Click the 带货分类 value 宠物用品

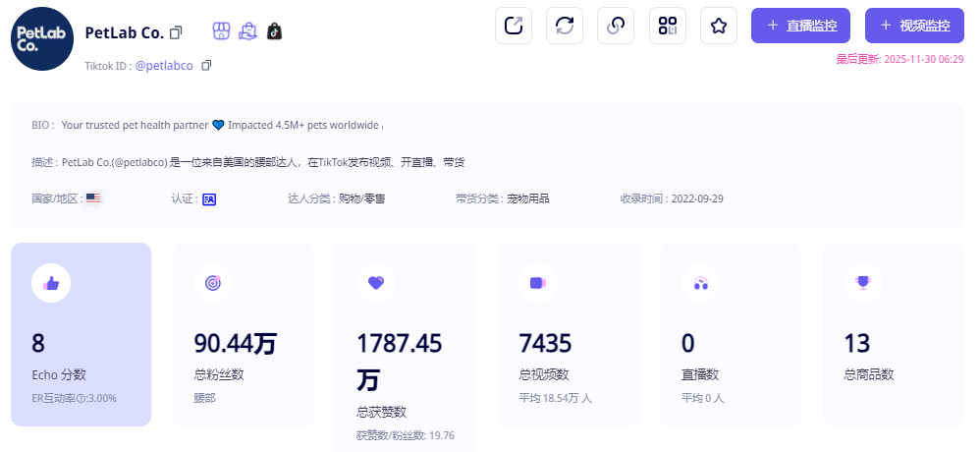528,199
